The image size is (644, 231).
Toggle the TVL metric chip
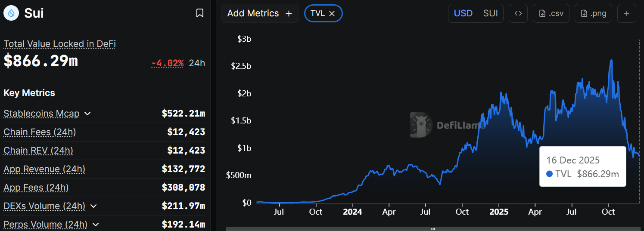pyautogui.click(x=317, y=13)
